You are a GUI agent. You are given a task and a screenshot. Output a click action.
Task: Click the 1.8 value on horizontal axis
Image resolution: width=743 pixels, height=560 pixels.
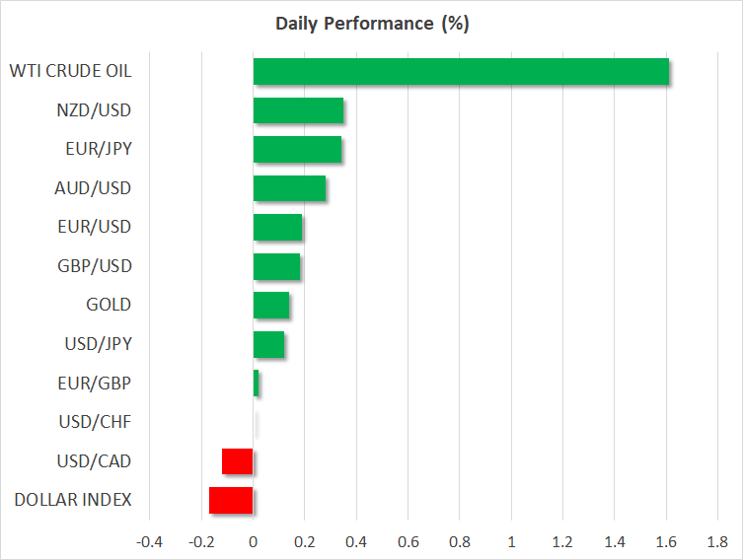tap(717, 542)
